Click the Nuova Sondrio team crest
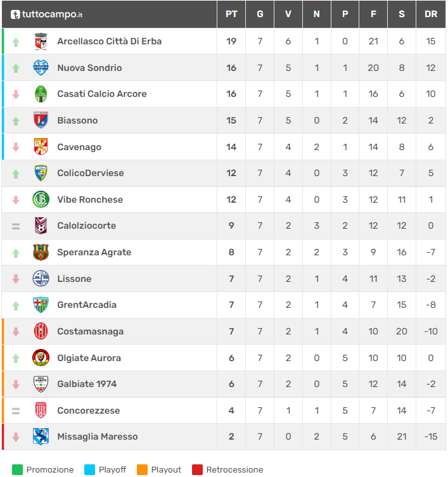Viewport: 448px width, 477px height. (41, 68)
